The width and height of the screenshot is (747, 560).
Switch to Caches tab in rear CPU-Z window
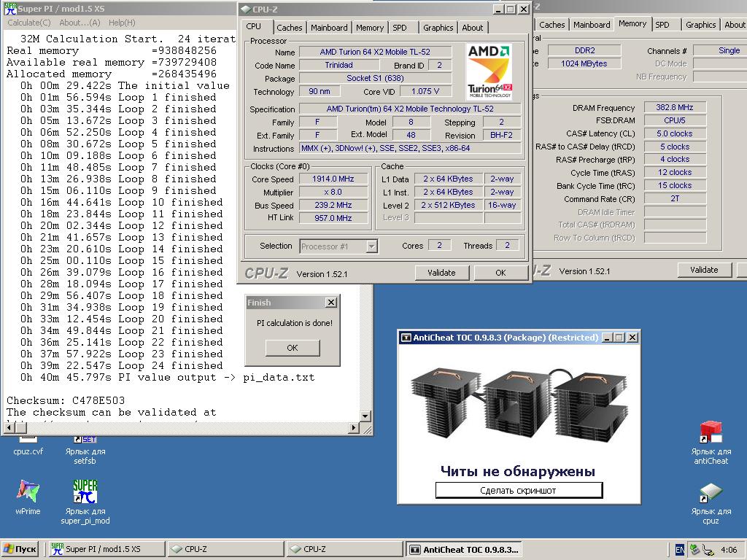pos(552,25)
